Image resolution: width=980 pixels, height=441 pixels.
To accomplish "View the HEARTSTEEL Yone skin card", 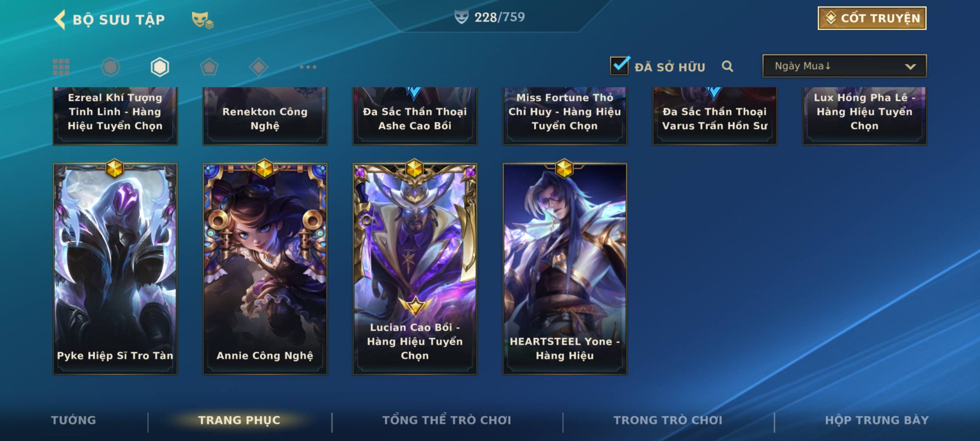I will click(565, 269).
